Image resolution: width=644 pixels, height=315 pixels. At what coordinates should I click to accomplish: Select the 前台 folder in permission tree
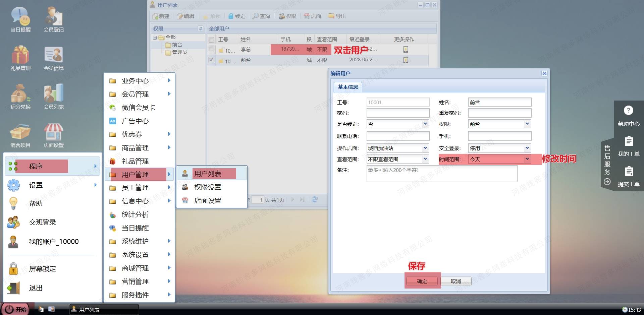(174, 45)
